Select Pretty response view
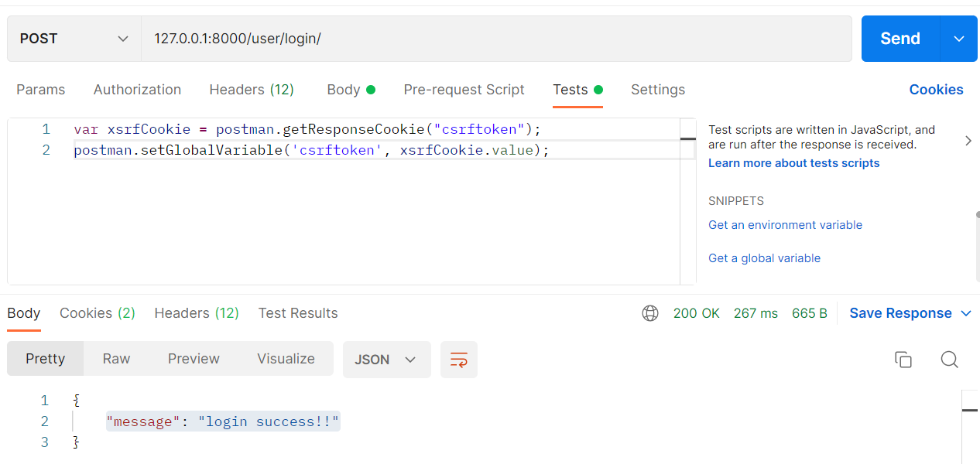Screen dimensions: 980x464 [45, 359]
